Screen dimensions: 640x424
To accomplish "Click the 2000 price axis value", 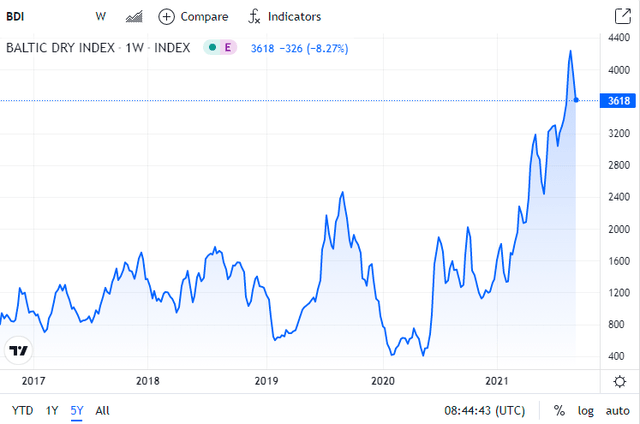I will [619, 229].
